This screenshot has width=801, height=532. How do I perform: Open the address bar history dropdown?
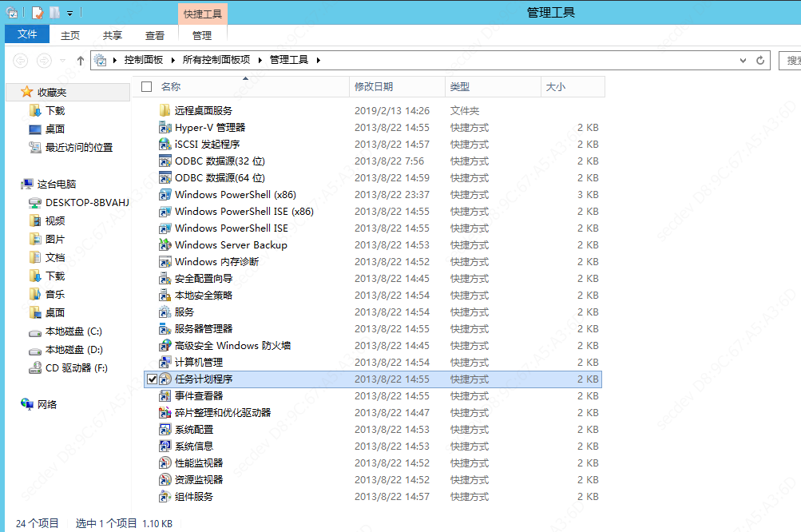[x=744, y=60]
